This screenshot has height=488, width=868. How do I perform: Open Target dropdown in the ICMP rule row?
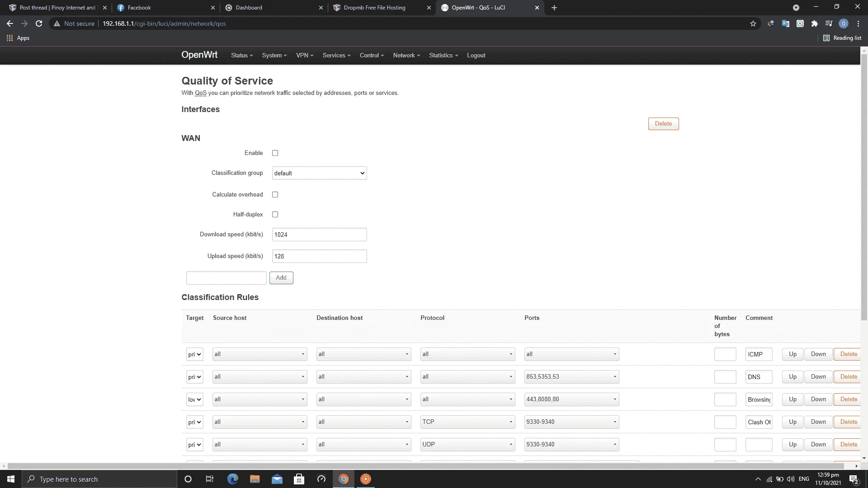[x=194, y=354]
